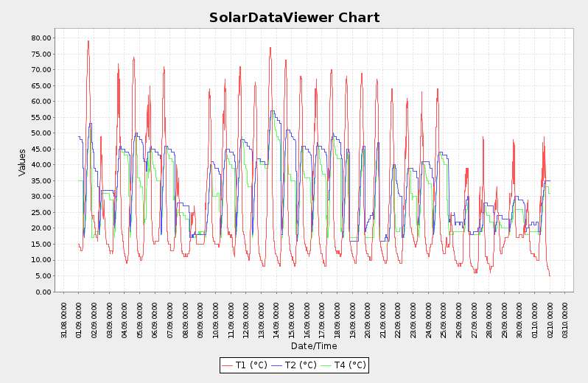This screenshot has width=588, height=383.
Task: Click the 28.09. 00:00 date label
Action: 489,320
